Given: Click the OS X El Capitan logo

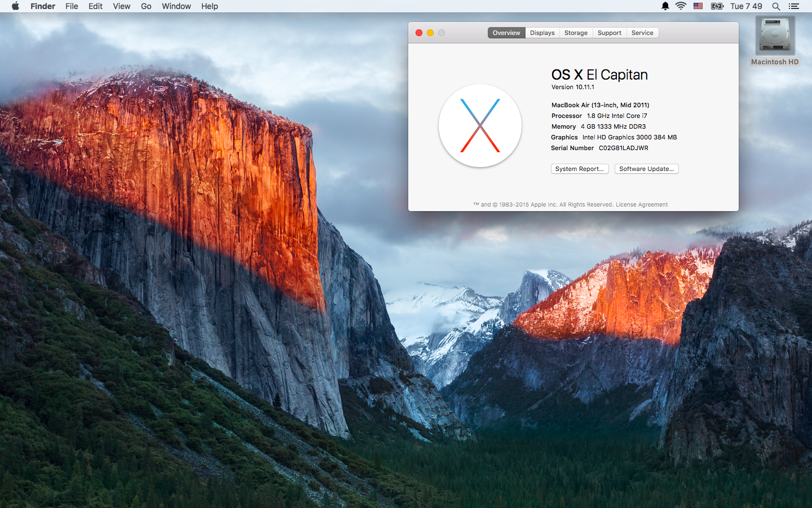Looking at the screenshot, I should click(480, 126).
